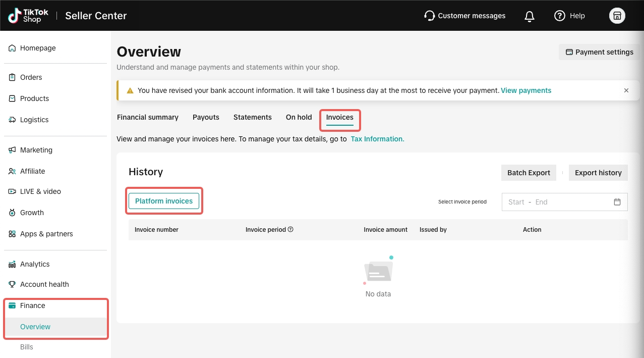Viewport: 644px width, 358px height.
Task: Click the Batch Export button
Action: pyautogui.click(x=529, y=173)
